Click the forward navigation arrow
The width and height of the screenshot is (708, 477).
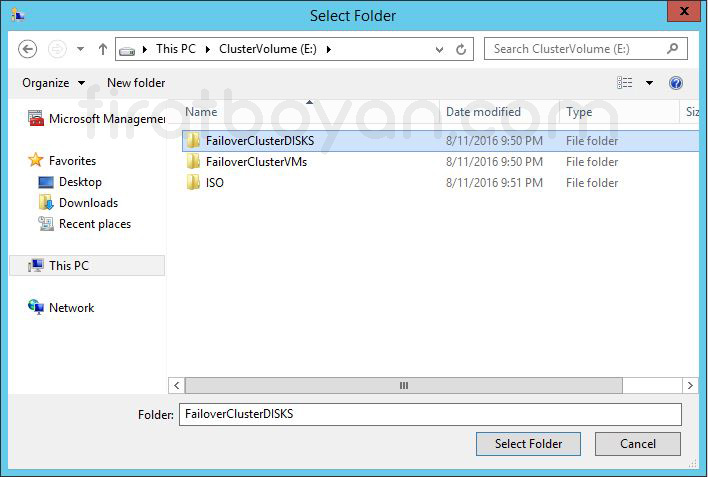coord(57,49)
